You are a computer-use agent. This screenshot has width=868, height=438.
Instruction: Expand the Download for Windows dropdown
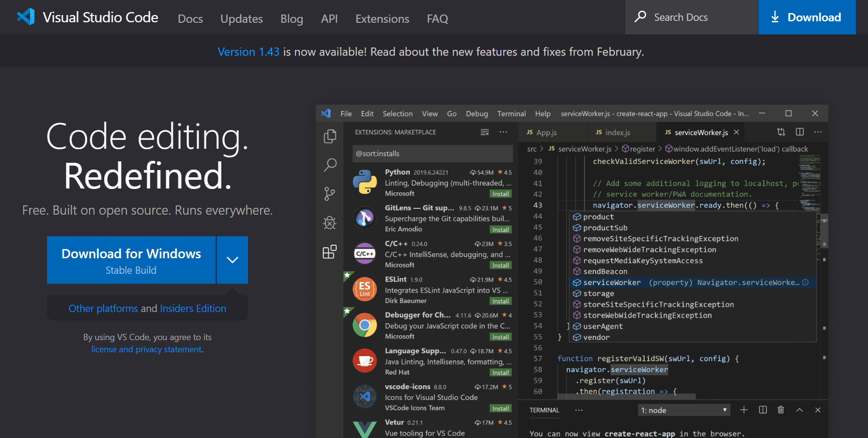click(x=232, y=260)
